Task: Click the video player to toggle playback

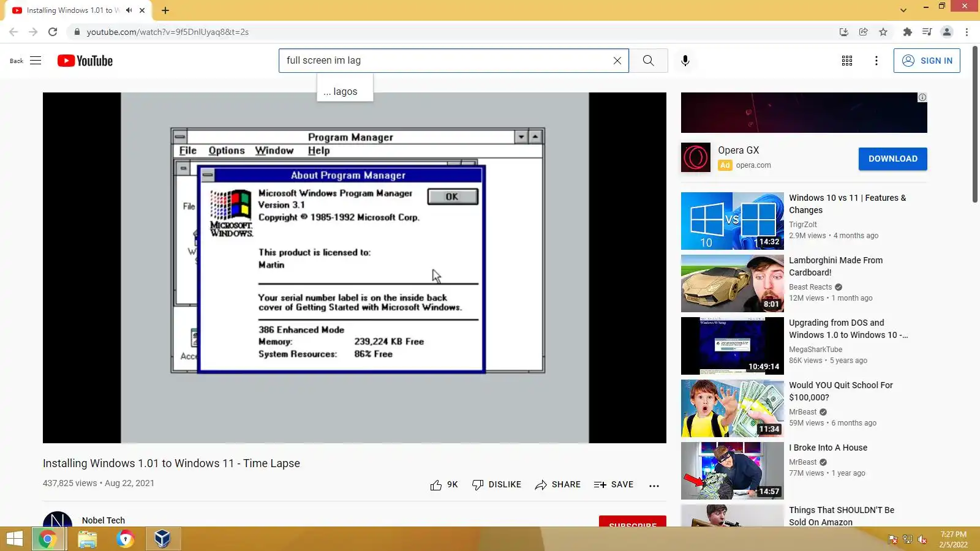Action: 355,268
